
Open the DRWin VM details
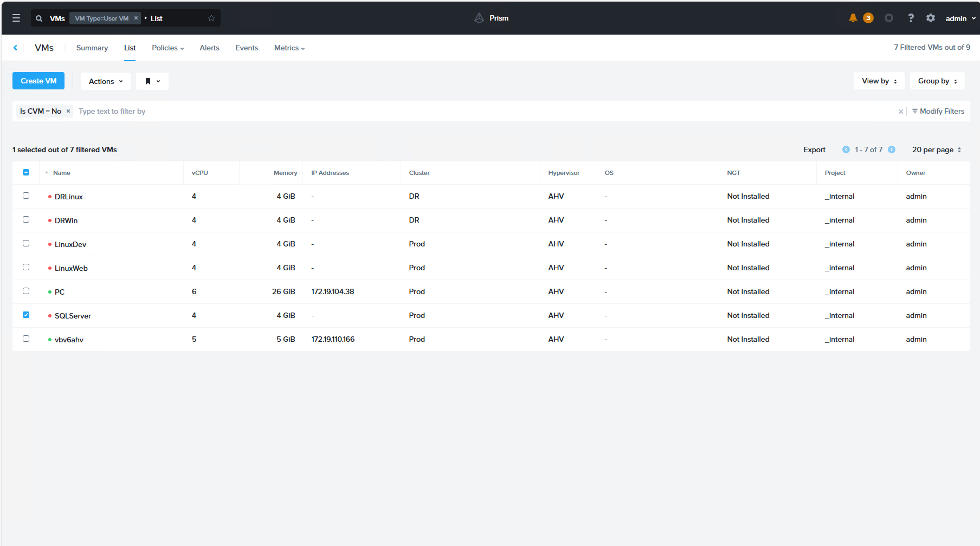(x=66, y=220)
